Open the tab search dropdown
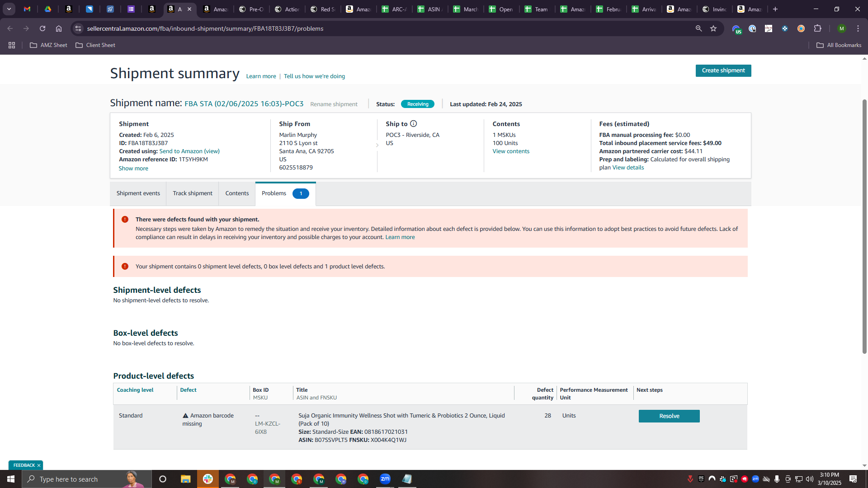The image size is (868, 488). pos(9,9)
